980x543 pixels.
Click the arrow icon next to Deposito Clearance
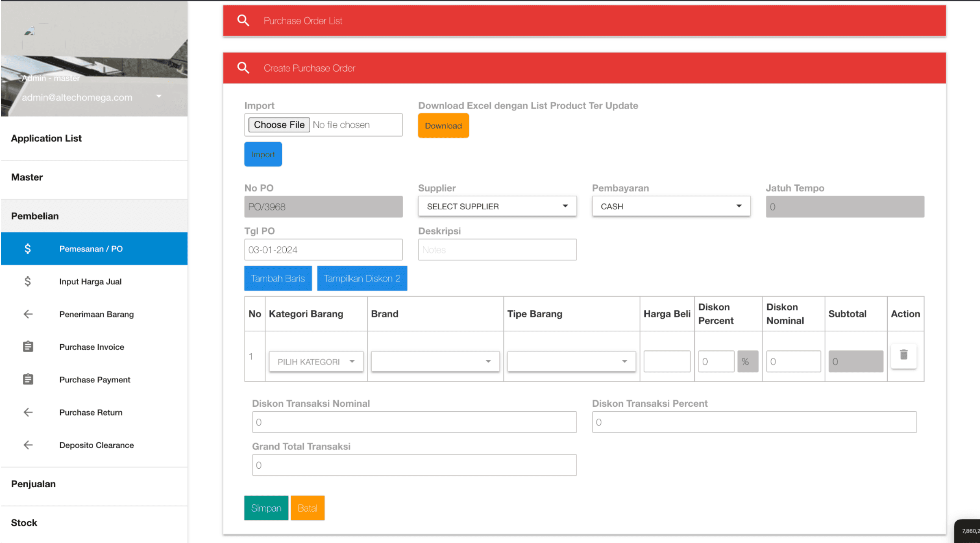[28, 445]
